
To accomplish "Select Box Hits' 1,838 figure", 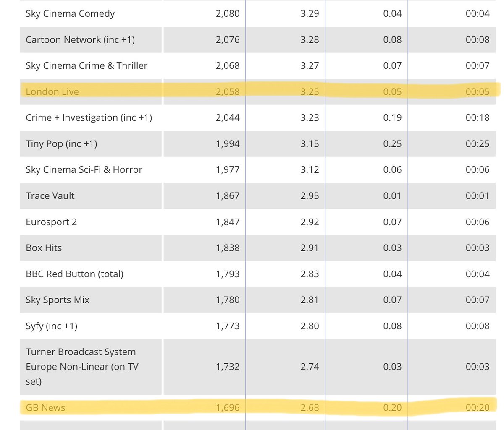I will click(228, 248).
